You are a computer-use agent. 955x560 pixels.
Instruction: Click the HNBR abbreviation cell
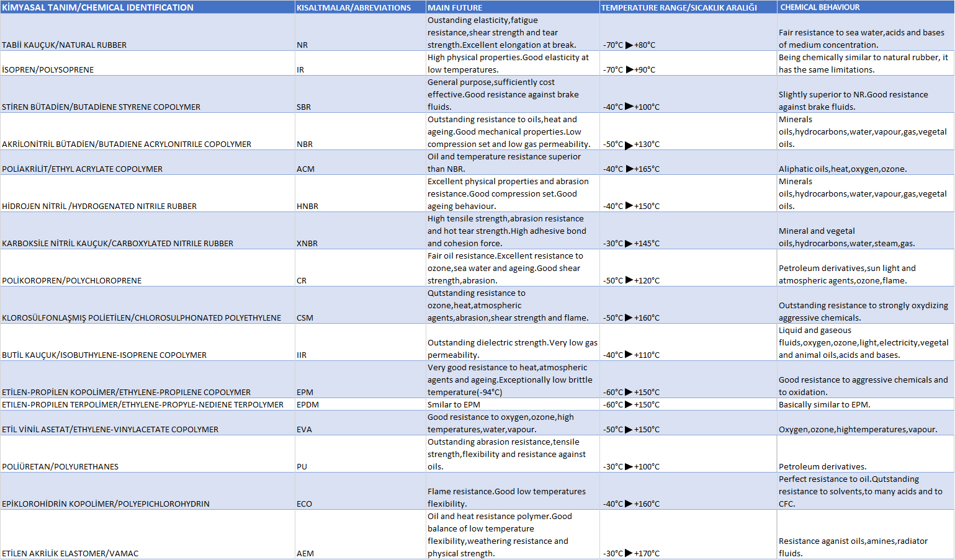(x=361, y=193)
